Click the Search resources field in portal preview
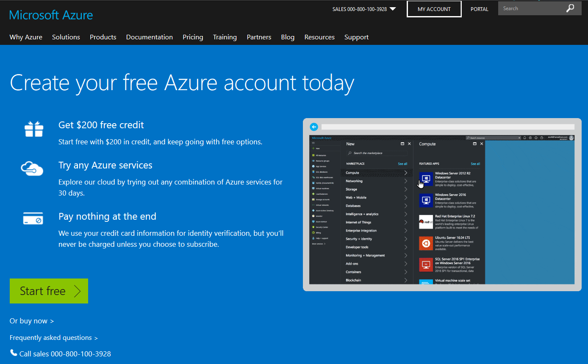Screen dimensions: 588x364 tap(494, 138)
